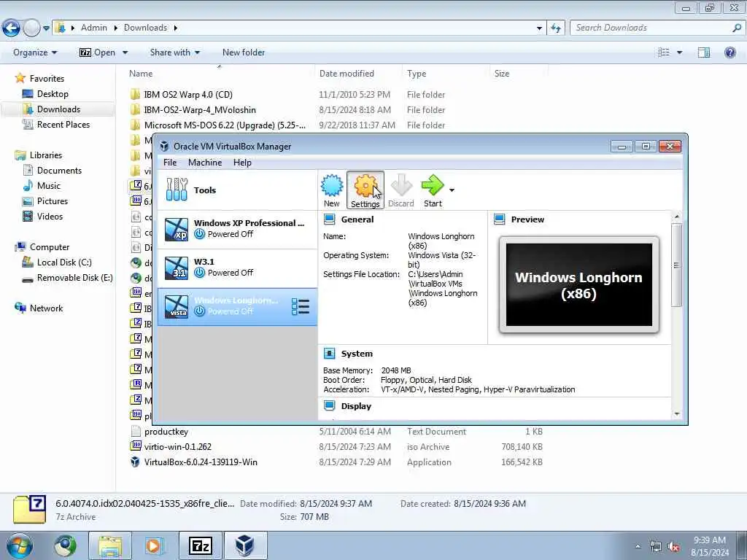This screenshot has width=747, height=560.
Task: Click the New virtual machine icon
Action: 332,190
